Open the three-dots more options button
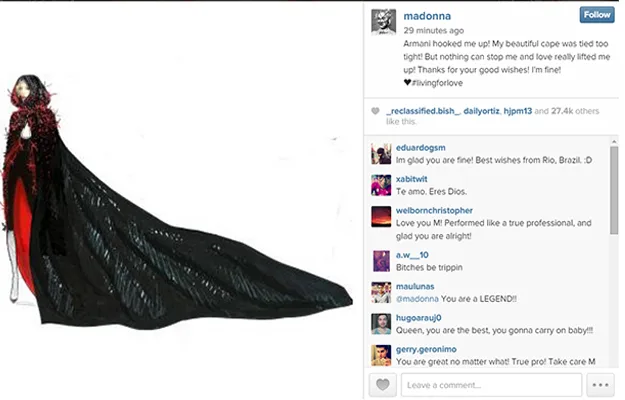Image resolution: width=625 pixels, height=400 pixels. pyautogui.click(x=600, y=385)
